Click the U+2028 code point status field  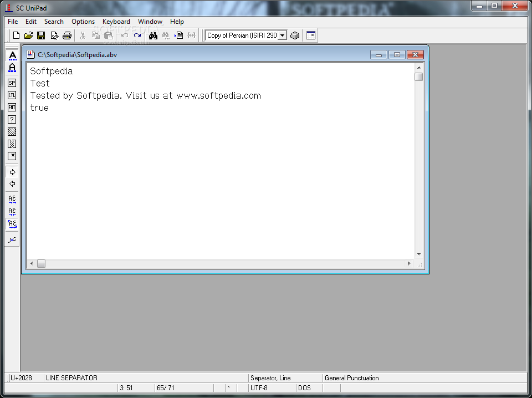(x=26, y=378)
